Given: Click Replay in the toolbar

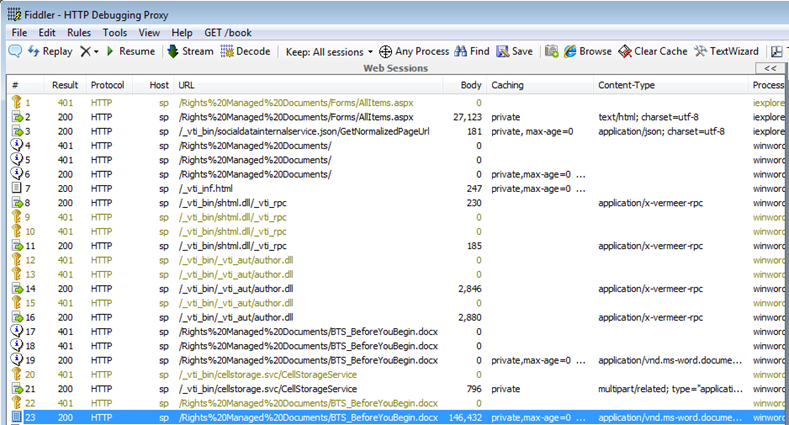Looking at the screenshot, I should point(49,51).
